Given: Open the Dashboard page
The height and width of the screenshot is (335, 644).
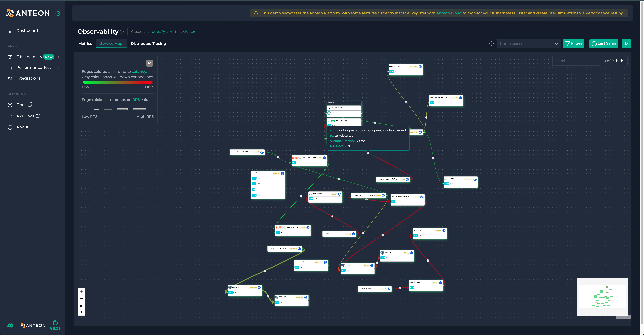Looking at the screenshot, I should 27,31.
